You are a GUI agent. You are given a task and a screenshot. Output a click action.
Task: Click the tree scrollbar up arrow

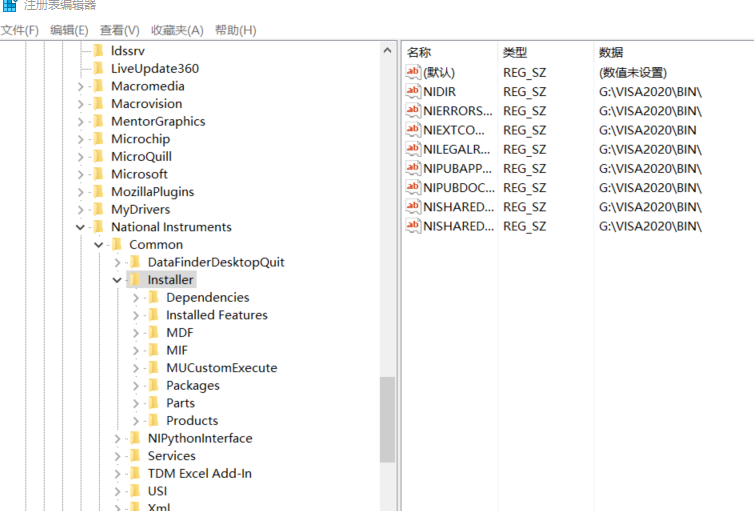[x=388, y=50]
